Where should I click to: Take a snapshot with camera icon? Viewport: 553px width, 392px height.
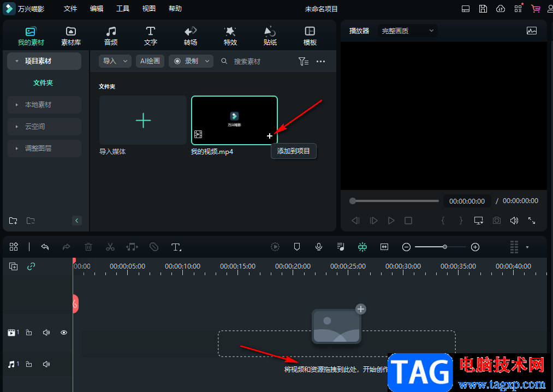tap(497, 221)
